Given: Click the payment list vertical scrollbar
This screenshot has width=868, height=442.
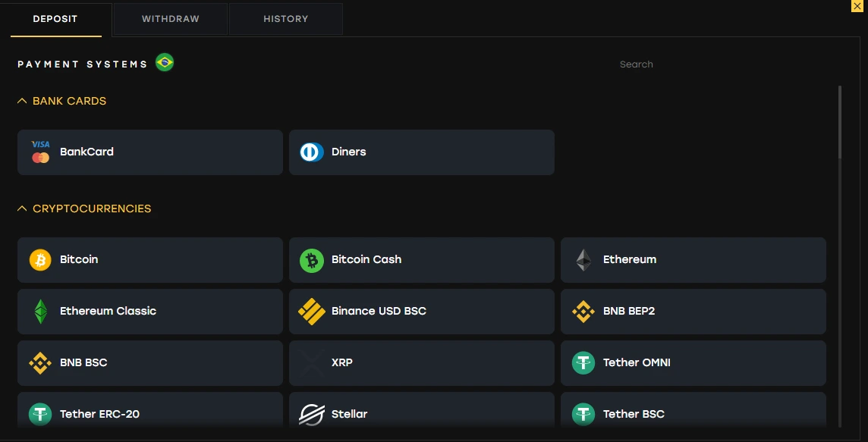Looking at the screenshot, I should 840,121.
